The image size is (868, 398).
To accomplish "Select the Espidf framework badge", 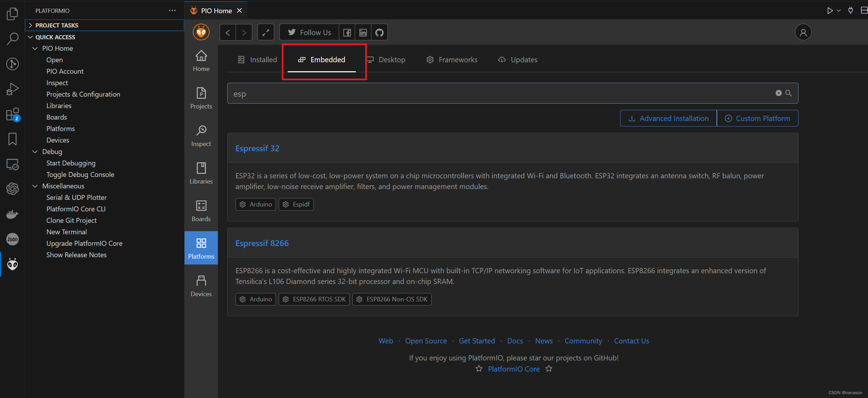I will click(x=296, y=204).
